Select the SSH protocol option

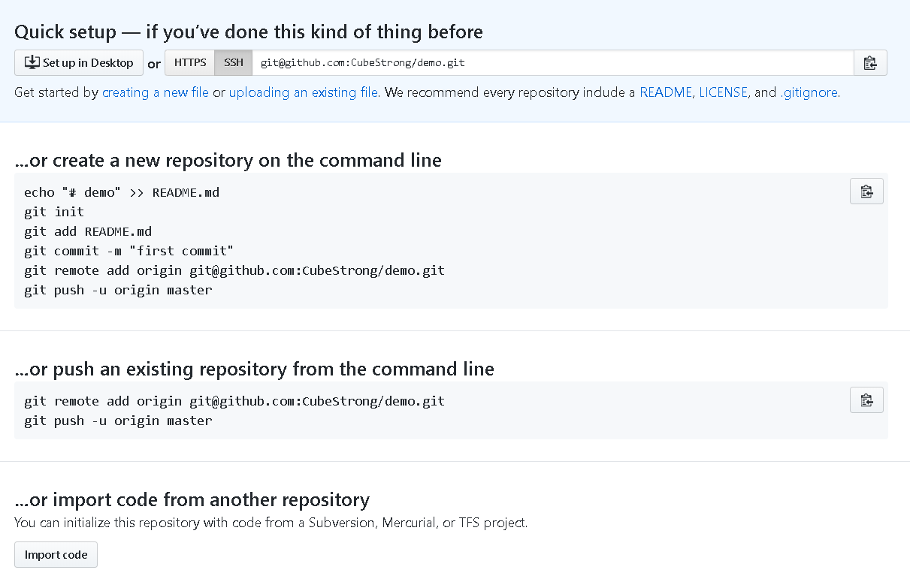(x=234, y=63)
